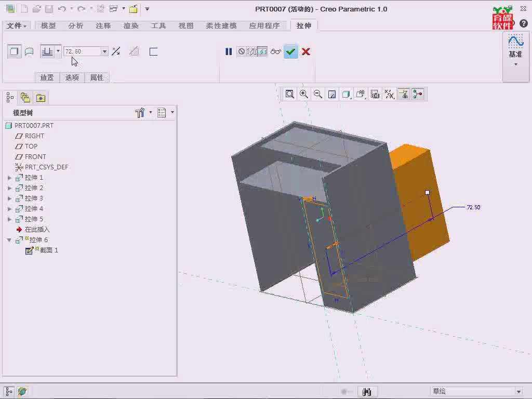Select the unattached preview mode

coord(252,51)
